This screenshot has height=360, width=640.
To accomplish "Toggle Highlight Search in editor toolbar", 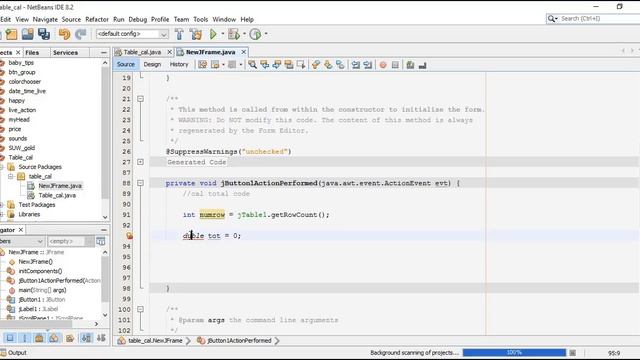I will pyautogui.click(x=289, y=64).
